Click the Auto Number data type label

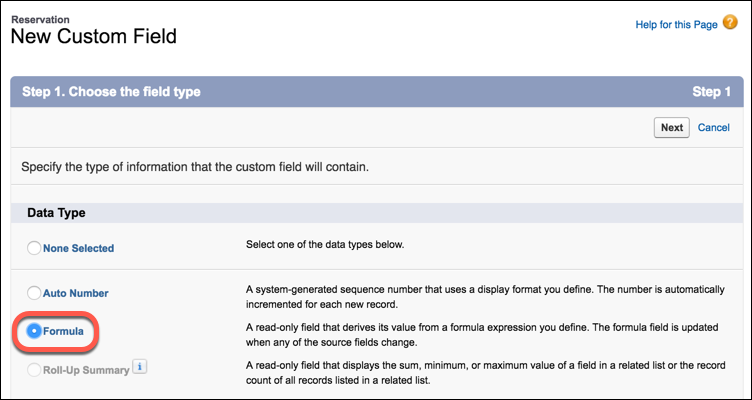(76, 293)
